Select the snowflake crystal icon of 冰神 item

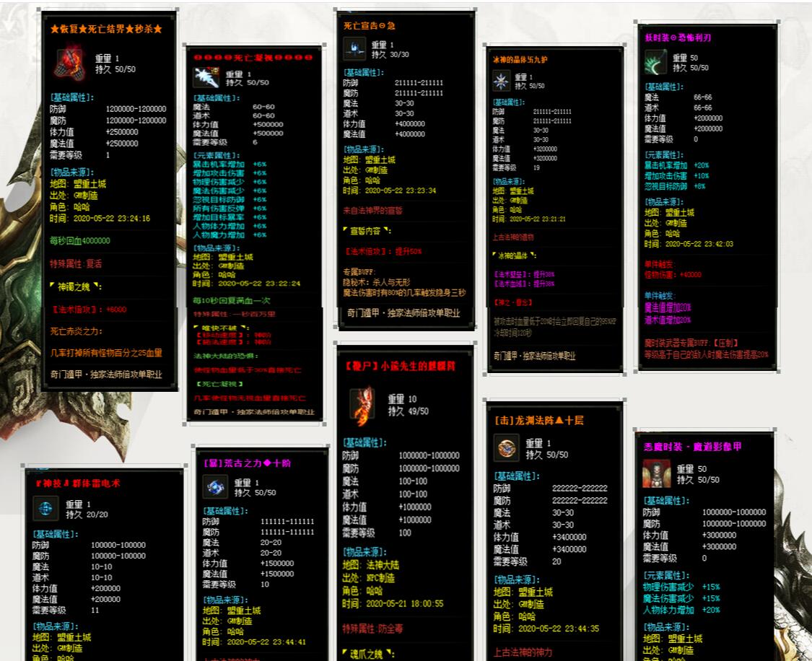pos(501,82)
